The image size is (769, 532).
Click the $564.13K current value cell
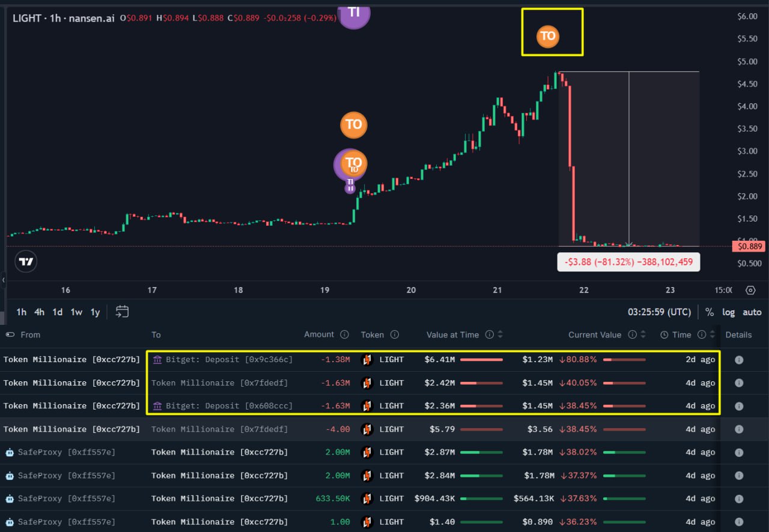[534, 498]
